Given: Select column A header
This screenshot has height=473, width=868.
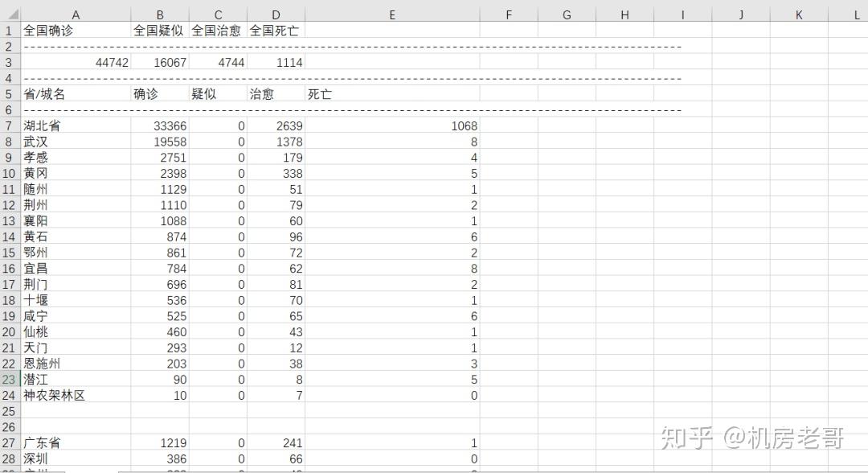Looking at the screenshot, I should 76,15.
